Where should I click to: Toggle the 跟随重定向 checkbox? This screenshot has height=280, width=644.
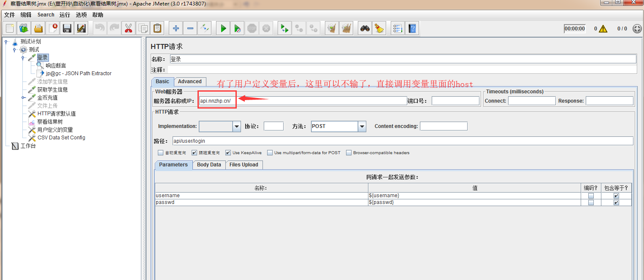[x=194, y=153]
